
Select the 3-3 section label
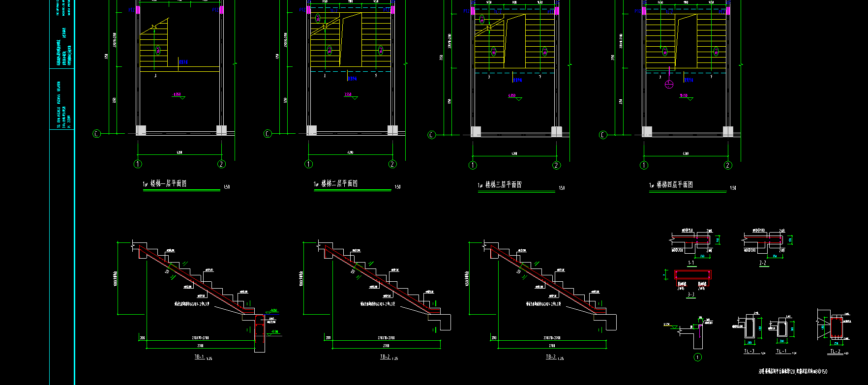691,295
